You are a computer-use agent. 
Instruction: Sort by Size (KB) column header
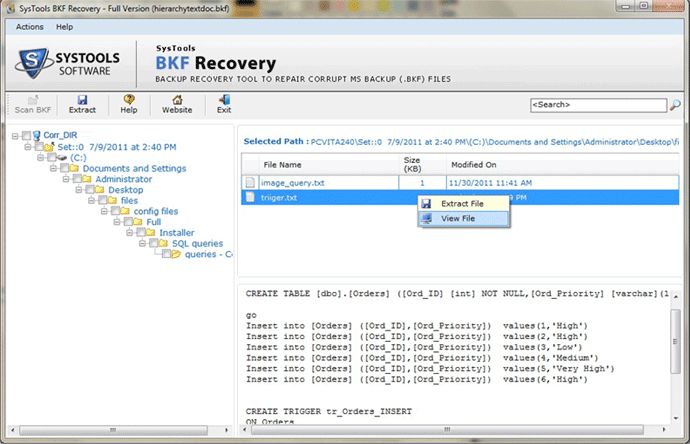pos(422,165)
